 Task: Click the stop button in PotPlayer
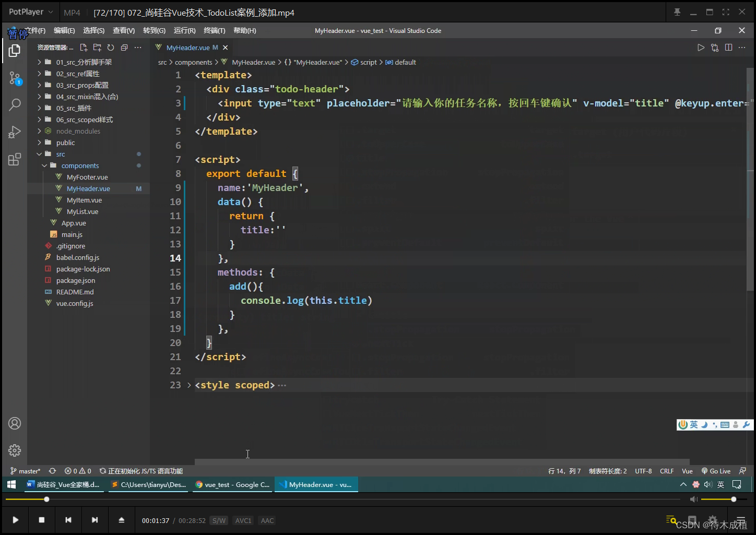[x=42, y=520]
